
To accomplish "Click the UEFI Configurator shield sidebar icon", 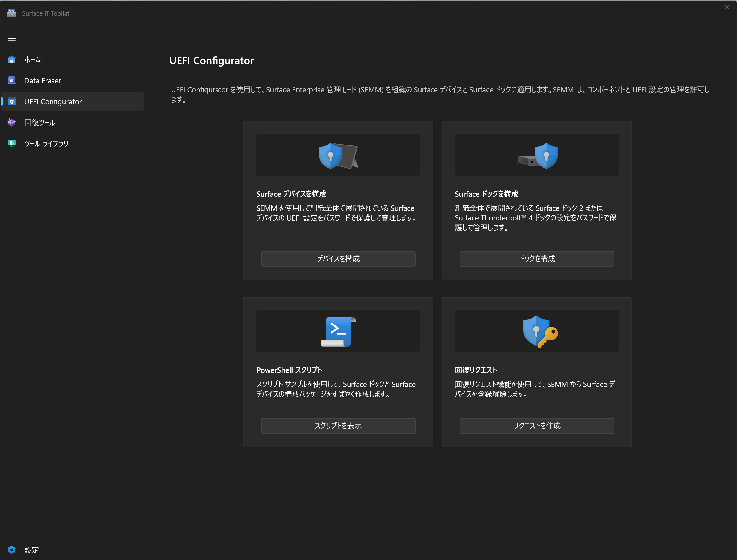I will click(x=12, y=102).
